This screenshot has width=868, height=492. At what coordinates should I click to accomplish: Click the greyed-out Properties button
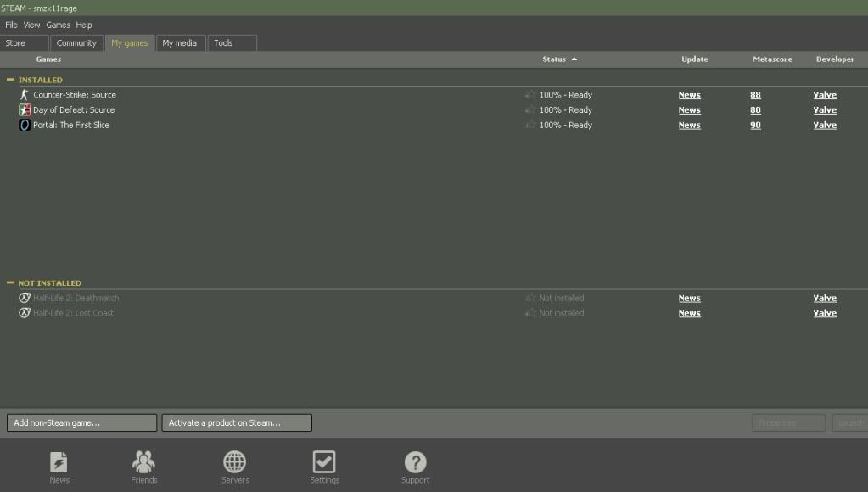tap(789, 422)
